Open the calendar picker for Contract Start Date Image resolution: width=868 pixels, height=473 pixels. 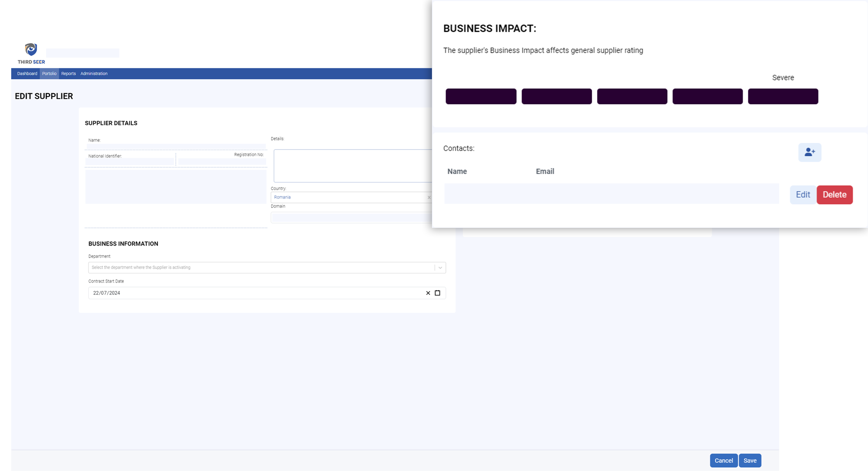pyautogui.click(x=437, y=293)
